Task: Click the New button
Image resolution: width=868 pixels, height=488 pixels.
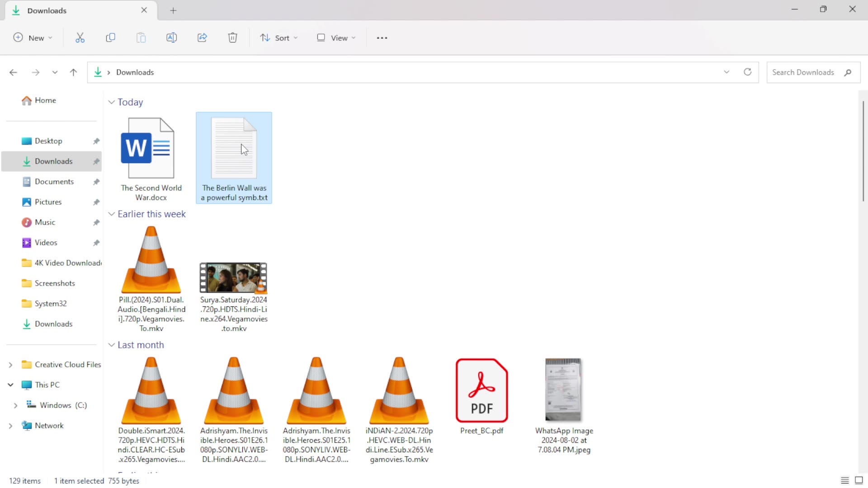Action: (33, 38)
